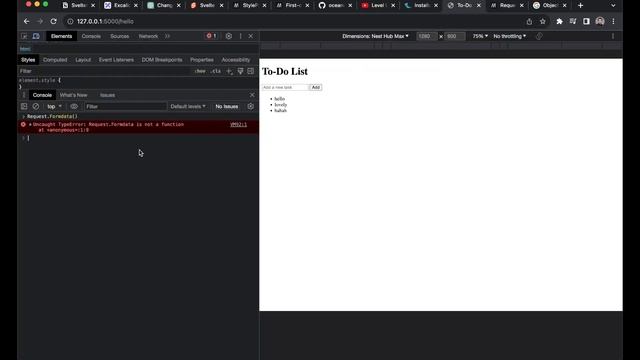The width and height of the screenshot is (640, 360).
Task: Toggle the computed styles sidebar icon
Action: coord(251,71)
